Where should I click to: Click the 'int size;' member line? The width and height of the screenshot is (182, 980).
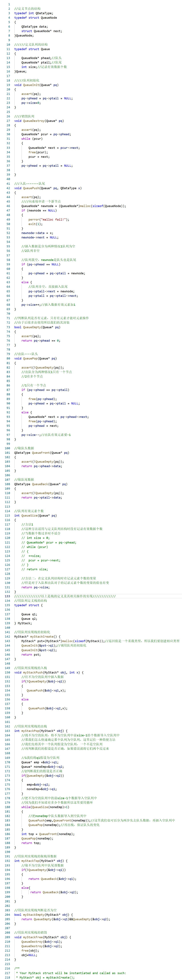click(29, 67)
